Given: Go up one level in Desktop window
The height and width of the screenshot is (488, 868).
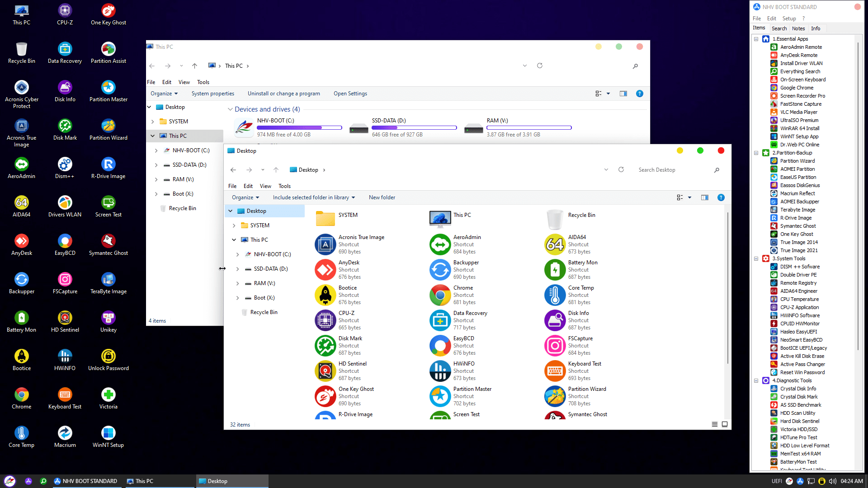Looking at the screenshot, I should click(276, 170).
